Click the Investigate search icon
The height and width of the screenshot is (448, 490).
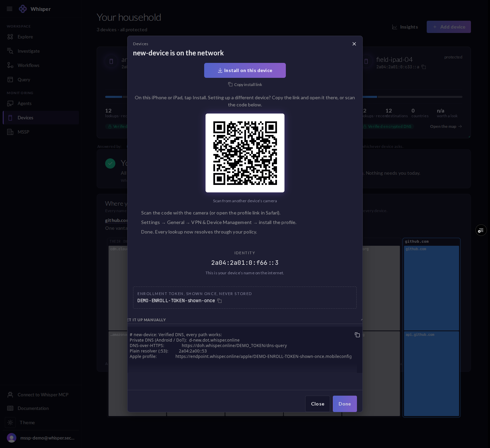(x=10, y=51)
